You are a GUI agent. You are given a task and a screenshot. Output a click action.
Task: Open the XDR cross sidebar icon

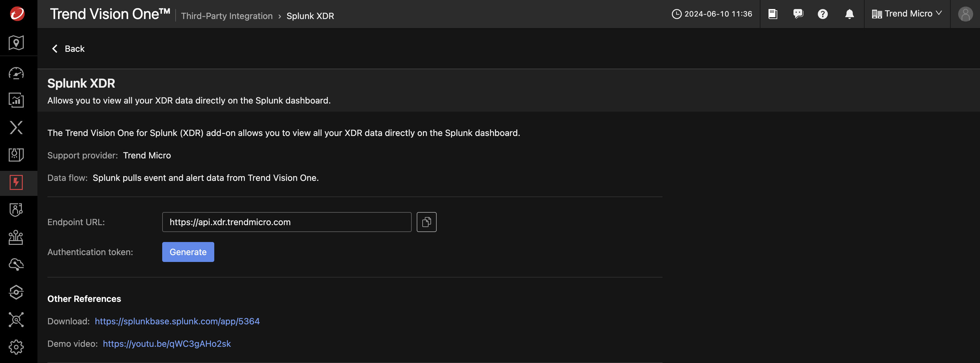pos(16,128)
